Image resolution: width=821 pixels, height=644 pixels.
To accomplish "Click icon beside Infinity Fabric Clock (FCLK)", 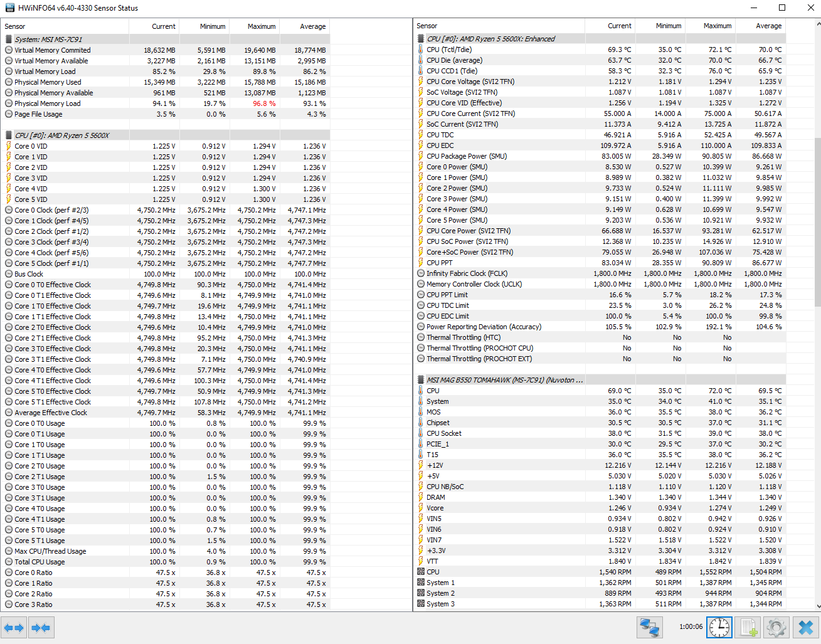I will click(421, 273).
